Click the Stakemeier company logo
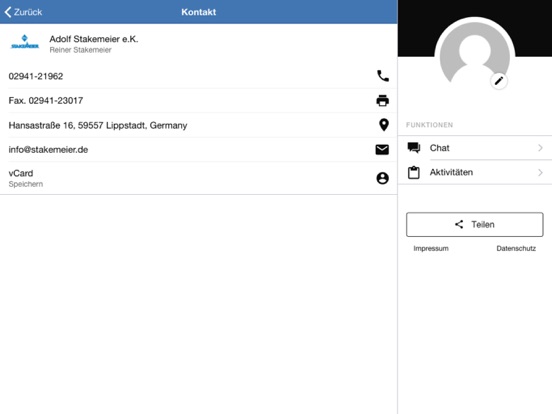 25,42
